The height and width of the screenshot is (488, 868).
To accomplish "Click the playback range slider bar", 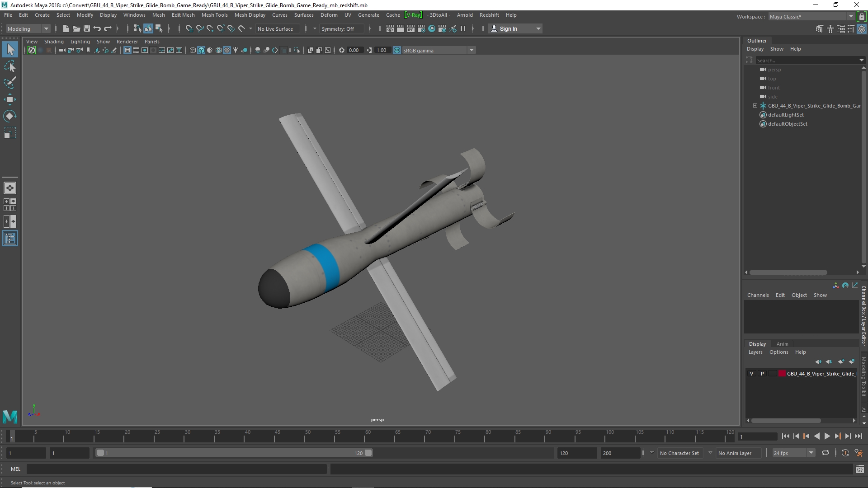I will coord(234,453).
